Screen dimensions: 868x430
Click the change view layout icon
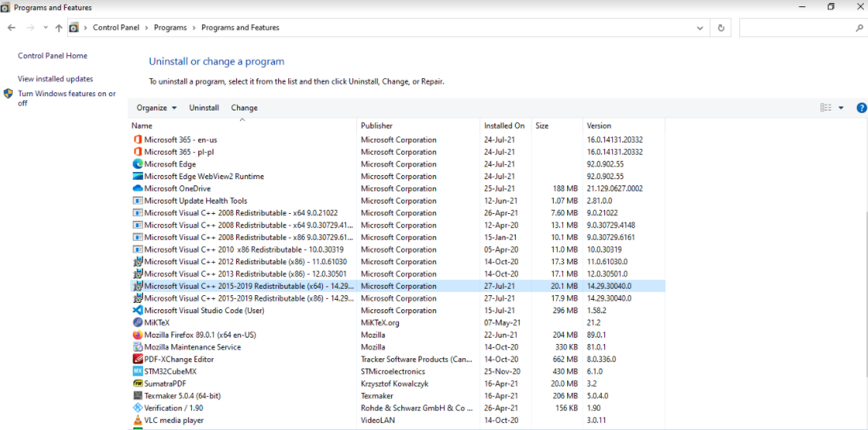(x=826, y=108)
